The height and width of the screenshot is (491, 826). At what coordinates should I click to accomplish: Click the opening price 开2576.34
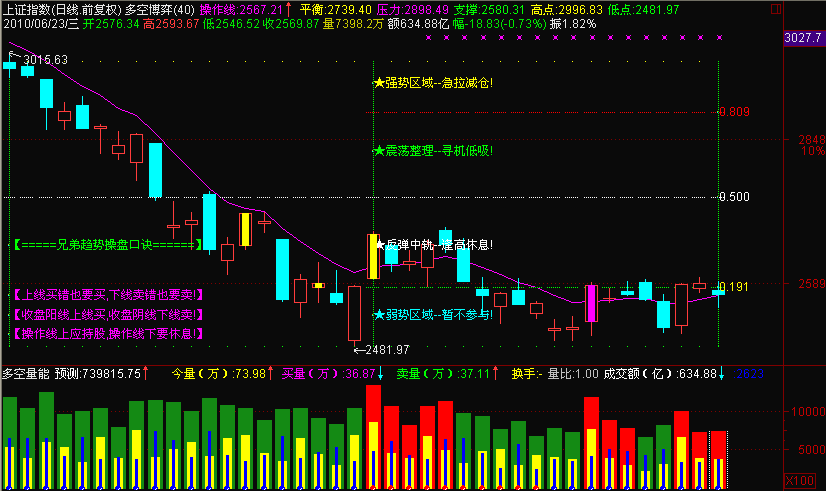(x=111, y=24)
